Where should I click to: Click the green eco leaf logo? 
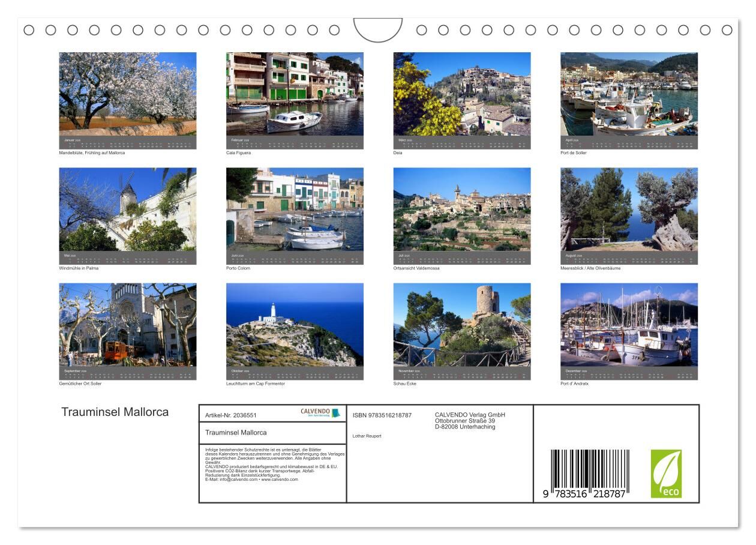(666, 474)
